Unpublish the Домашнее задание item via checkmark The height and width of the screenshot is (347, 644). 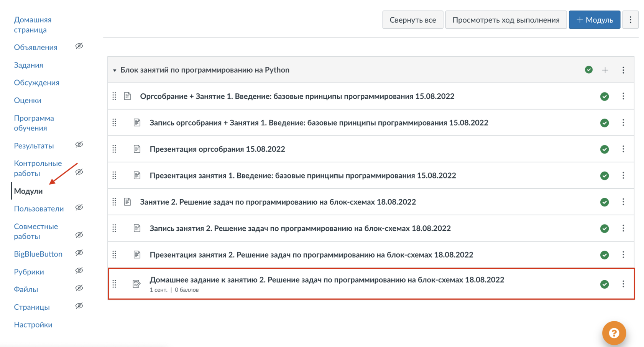click(x=605, y=284)
